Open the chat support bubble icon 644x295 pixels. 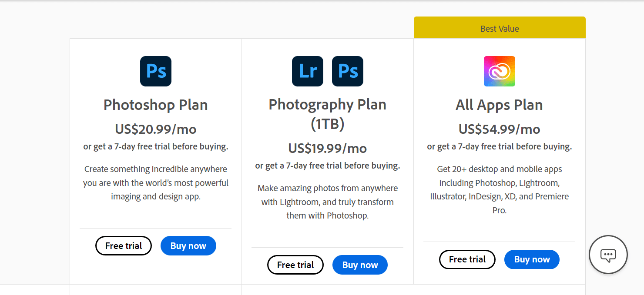pos(608,255)
